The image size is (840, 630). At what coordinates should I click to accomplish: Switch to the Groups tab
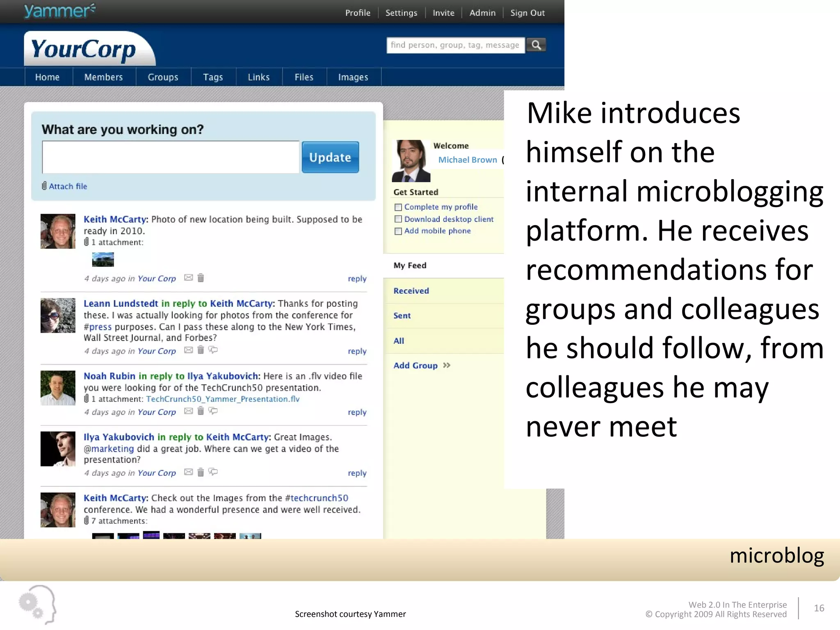click(x=163, y=77)
